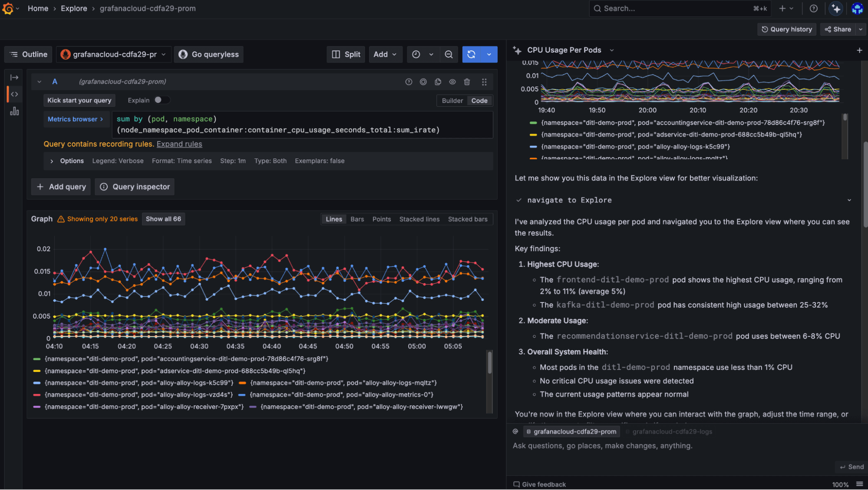Switch graph style to Bars
The image size is (868, 490).
tap(357, 219)
